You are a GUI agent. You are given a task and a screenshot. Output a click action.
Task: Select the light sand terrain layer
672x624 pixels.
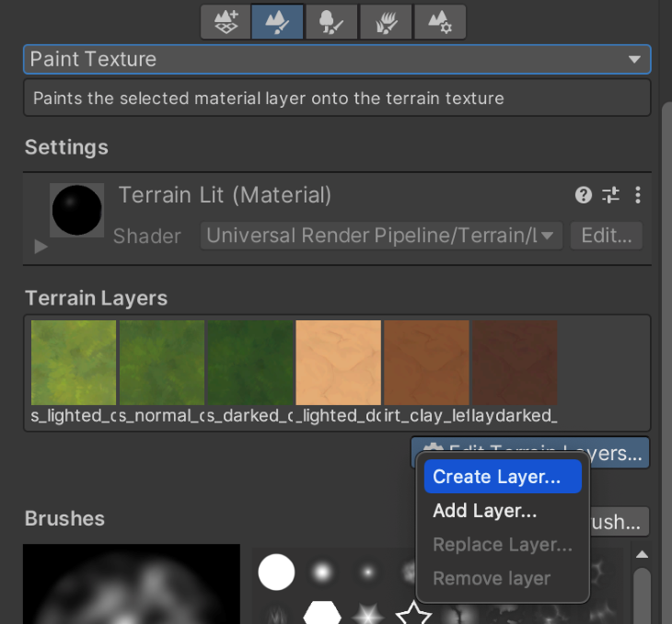point(338,363)
